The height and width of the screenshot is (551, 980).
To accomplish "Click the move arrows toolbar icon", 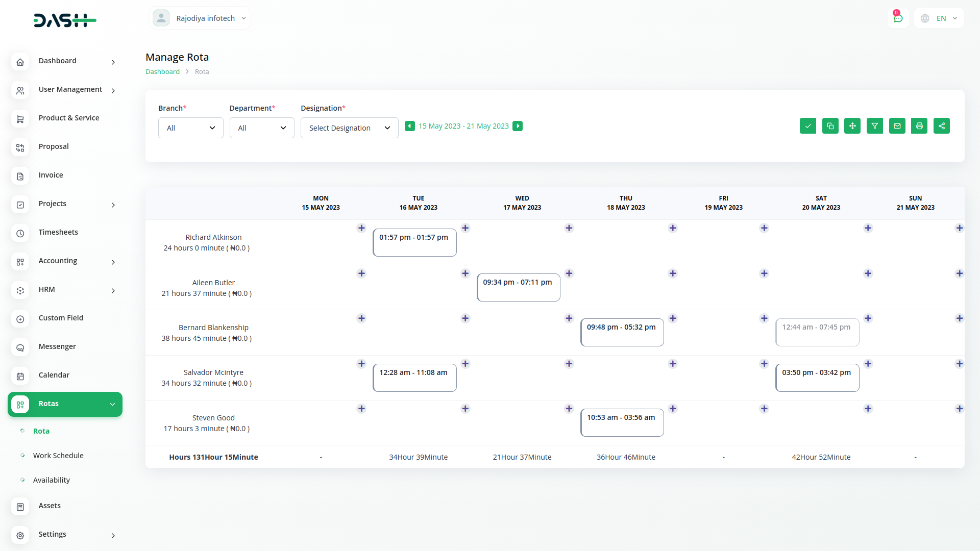I will point(852,126).
